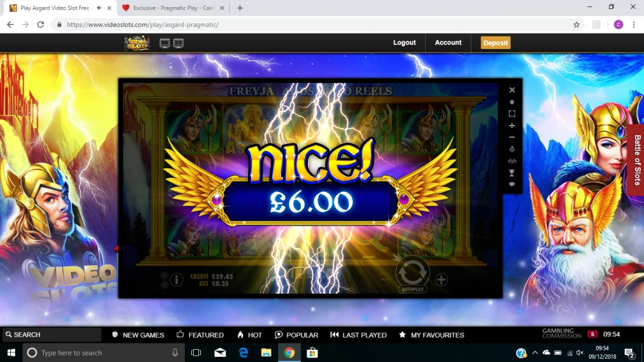
Task: Click the address bar URL
Action: click(x=142, y=24)
